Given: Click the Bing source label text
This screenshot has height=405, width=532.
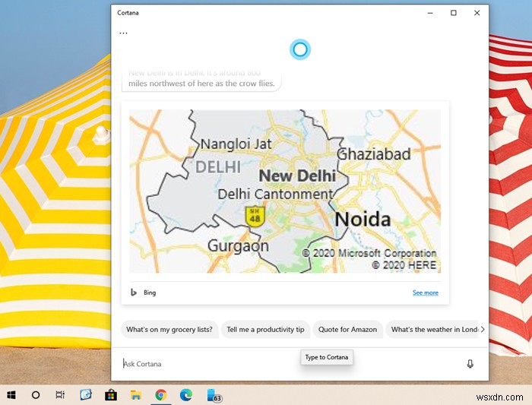Looking at the screenshot, I should 150,293.
